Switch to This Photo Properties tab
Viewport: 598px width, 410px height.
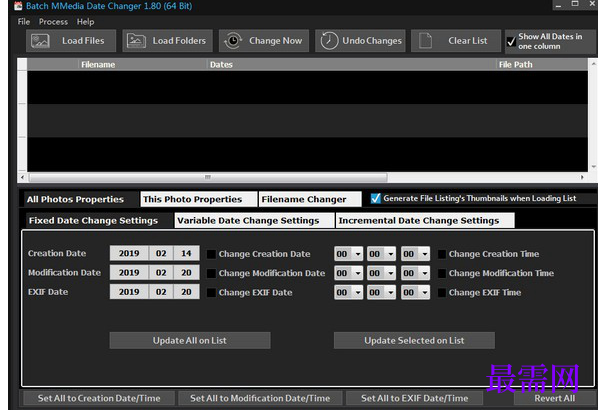tap(199, 199)
